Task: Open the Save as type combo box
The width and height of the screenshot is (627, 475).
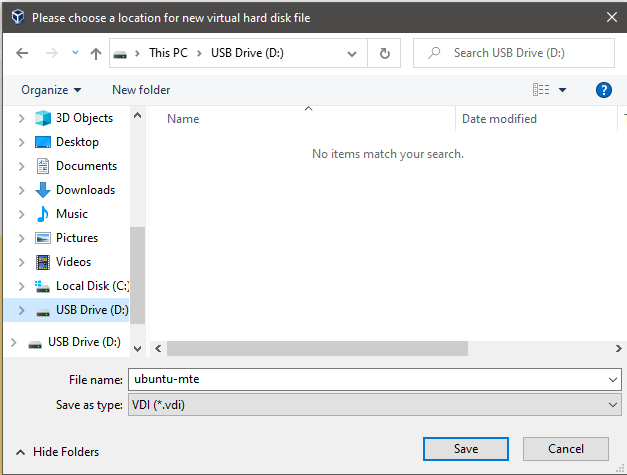Action: coord(375,405)
